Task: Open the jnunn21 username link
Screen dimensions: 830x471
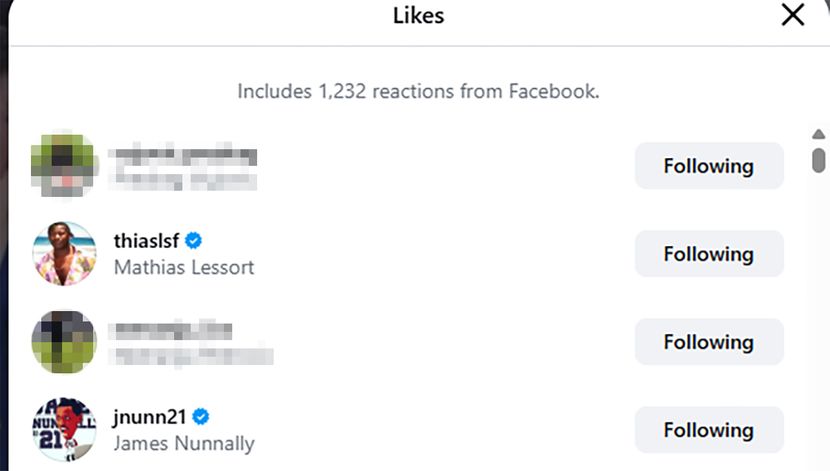Action: tap(151, 417)
